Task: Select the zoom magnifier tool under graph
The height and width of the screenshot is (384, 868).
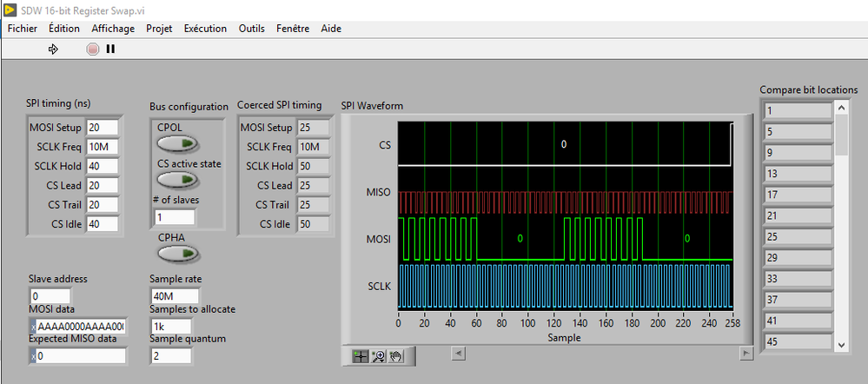Action: [378, 355]
